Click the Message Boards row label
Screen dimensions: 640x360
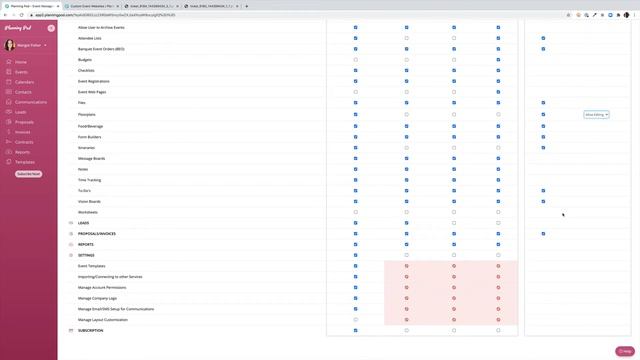[x=91, y=158]
